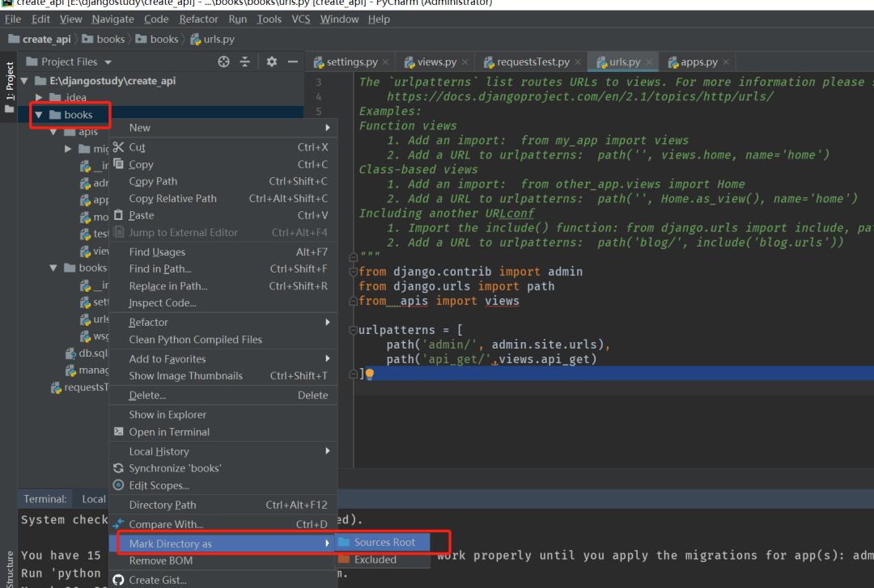The width and height of the screenshot is (874, 588).
Task: Choose Sources Root from submenu
Action: [x=382, y=542]
